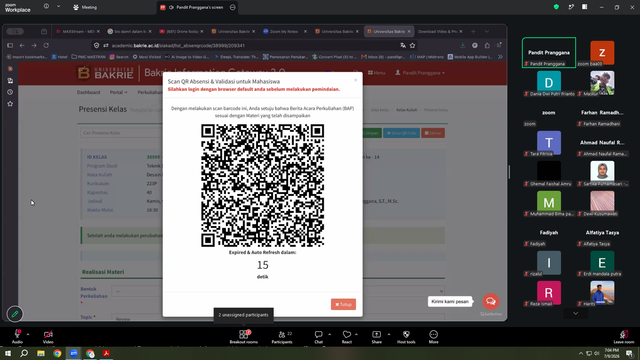Expand the reactions arrow beside React
The height and width of the screenshot is (360, 640).
pyautogui.click(x=356, y=334)
